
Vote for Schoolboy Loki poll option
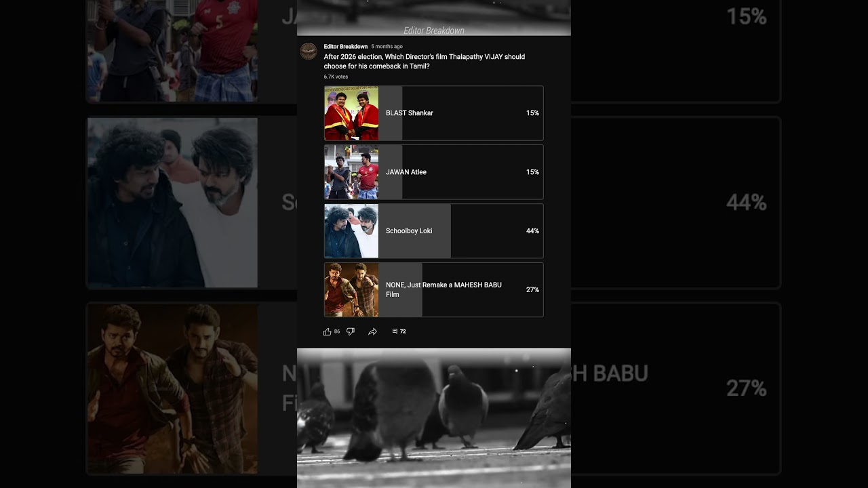(x=433, y=231)
